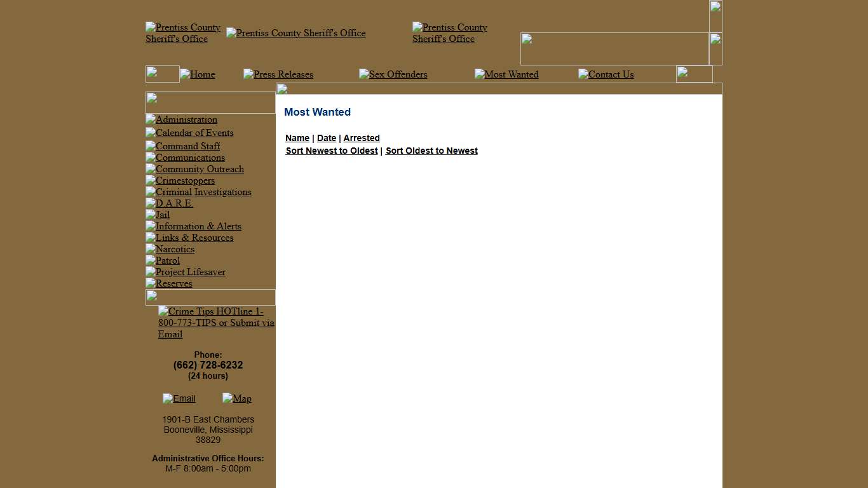Viewport: 868px width, 488px height.
Task: Open the Email icon link
Action: [179, 398]
